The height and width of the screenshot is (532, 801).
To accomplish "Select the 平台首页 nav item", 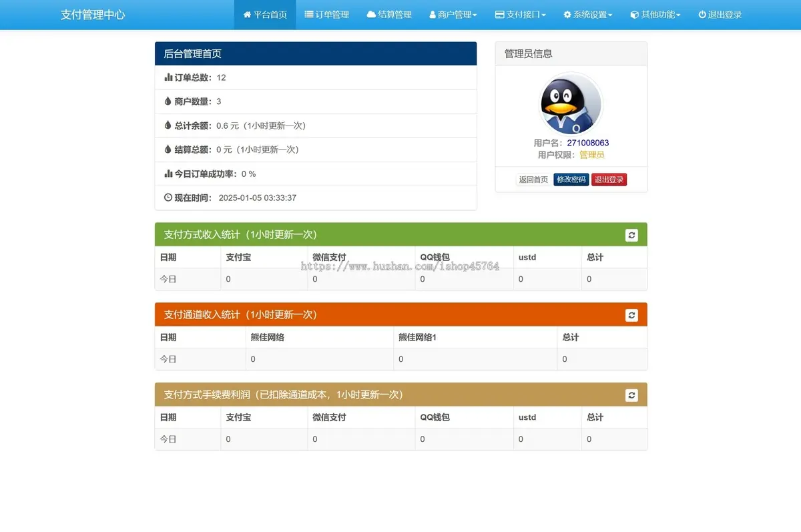I will coord(265,15).
